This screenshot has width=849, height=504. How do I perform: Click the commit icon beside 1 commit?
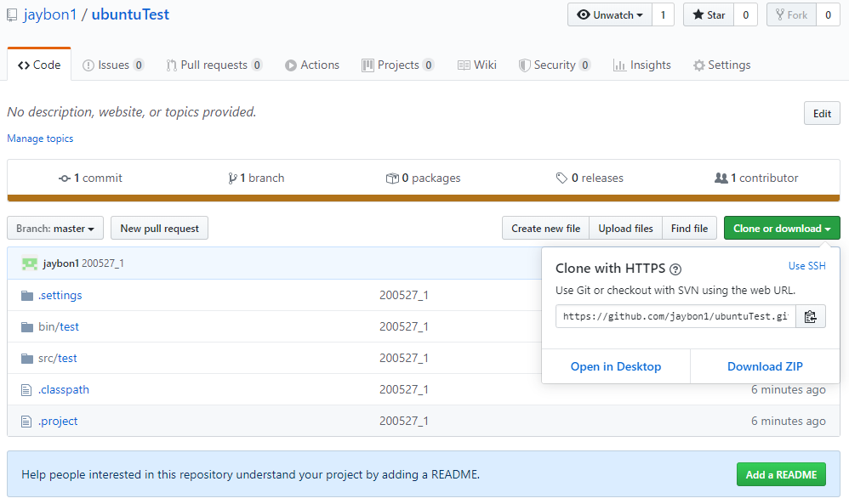point(65,178)
